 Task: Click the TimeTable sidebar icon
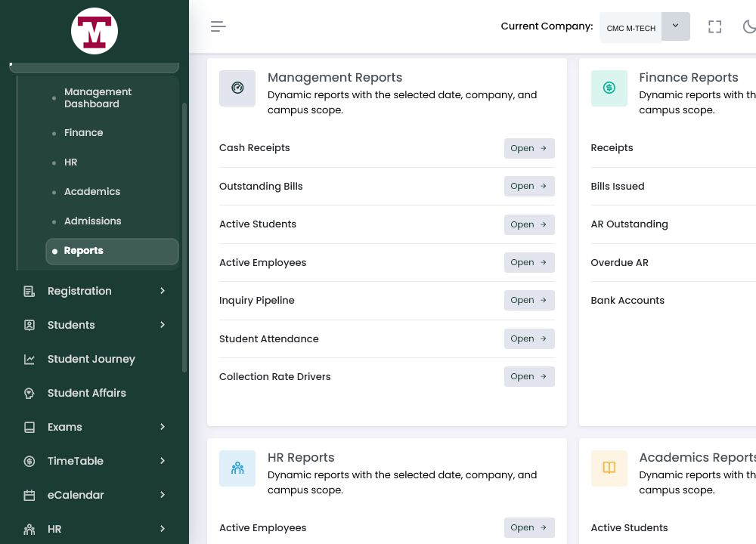[29, 461]
